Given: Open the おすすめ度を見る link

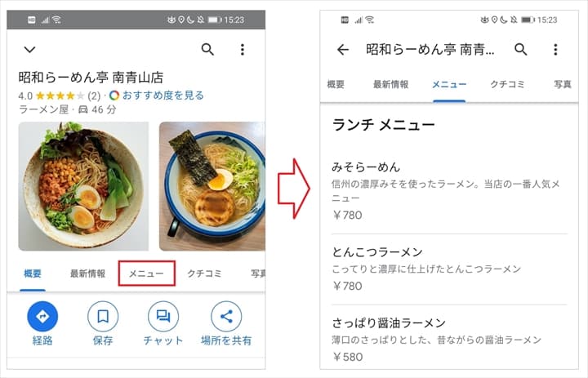Looking at the screenshot, I should [163, 96].
